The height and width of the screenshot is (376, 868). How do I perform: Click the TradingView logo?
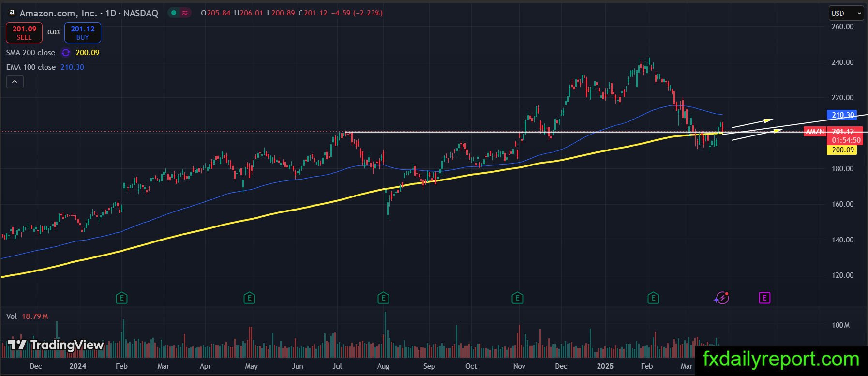[56, 345]
